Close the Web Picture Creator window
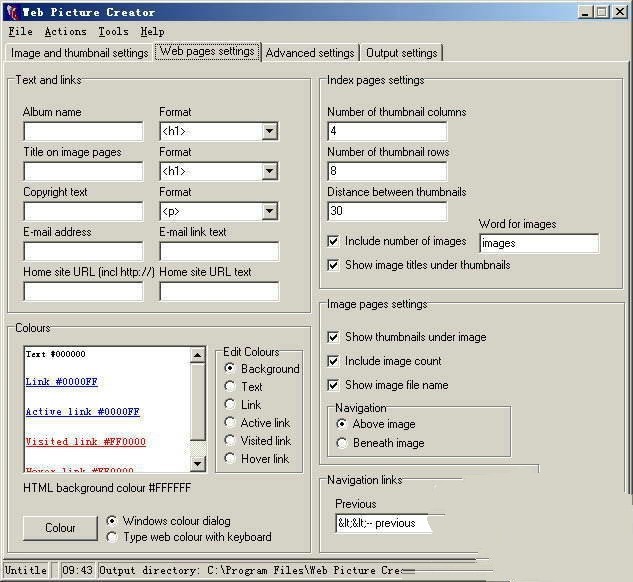The width and height of the screenshot is (633, 582). tap(620, 12)
